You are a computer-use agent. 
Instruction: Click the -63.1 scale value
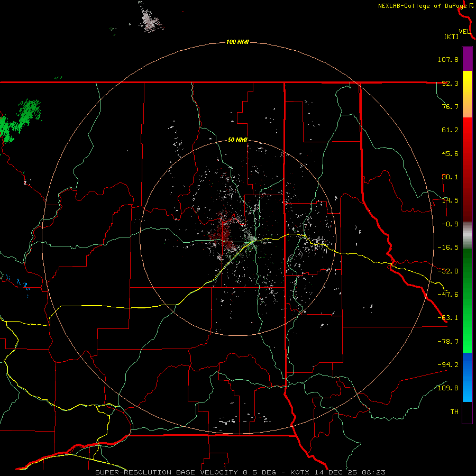tap(448, 318)
